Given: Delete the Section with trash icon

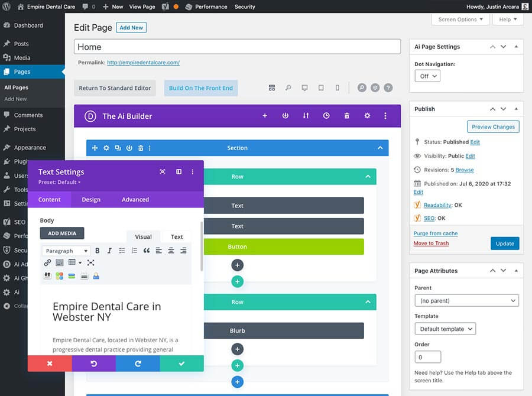Looking at the screenshot, I should click(x=141, y=148).
